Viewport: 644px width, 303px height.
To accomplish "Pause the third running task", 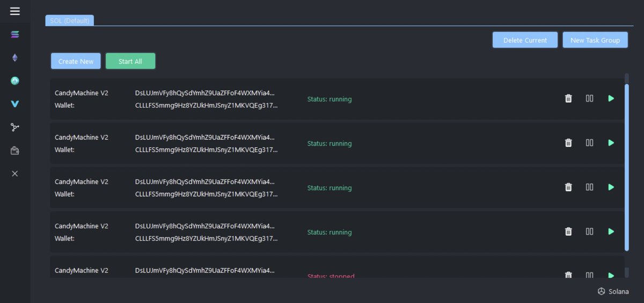I will point(589,187).
